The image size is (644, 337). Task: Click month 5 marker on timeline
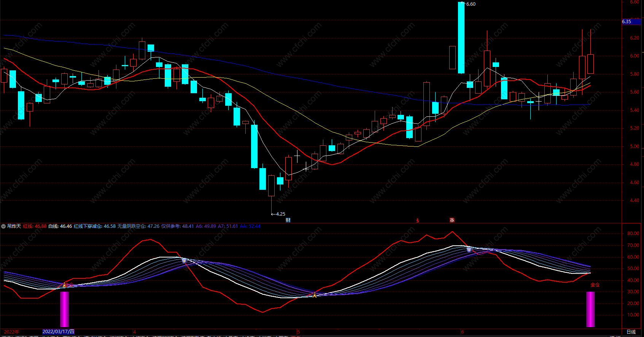[299, 332]
